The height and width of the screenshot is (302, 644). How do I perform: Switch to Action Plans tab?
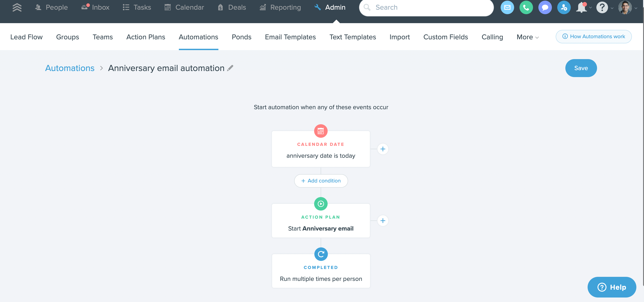point(146,37)
